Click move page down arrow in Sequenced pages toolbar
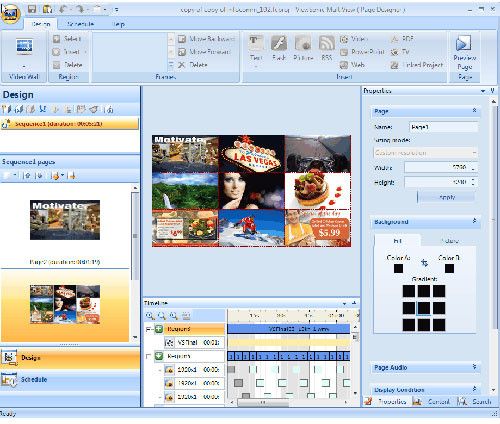The image size is (500, 424). [x=39, y=175]
